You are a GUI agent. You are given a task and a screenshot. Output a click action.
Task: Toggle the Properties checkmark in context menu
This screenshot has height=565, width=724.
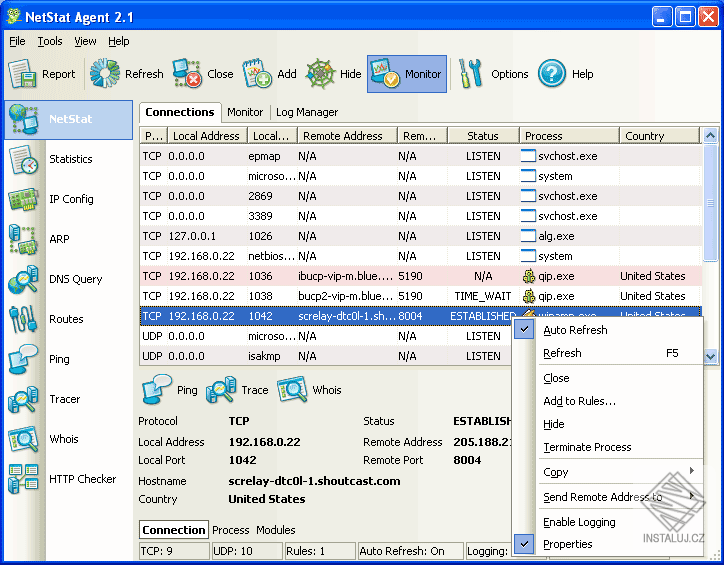click(x=567, y=544)
